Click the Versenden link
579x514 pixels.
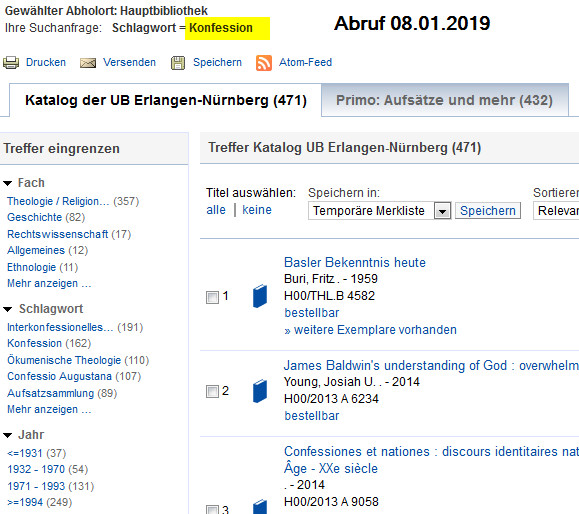pyautogui.click(x=129, y=62)
